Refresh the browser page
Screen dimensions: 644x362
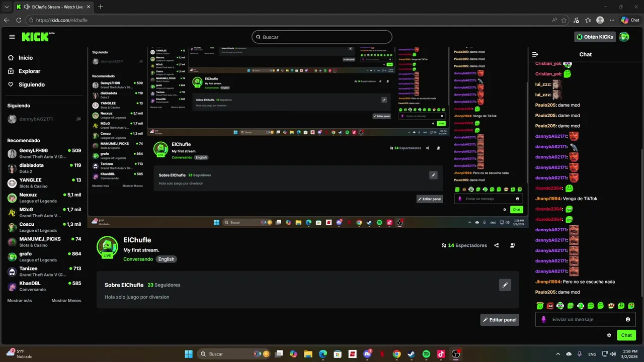point(19,20)
